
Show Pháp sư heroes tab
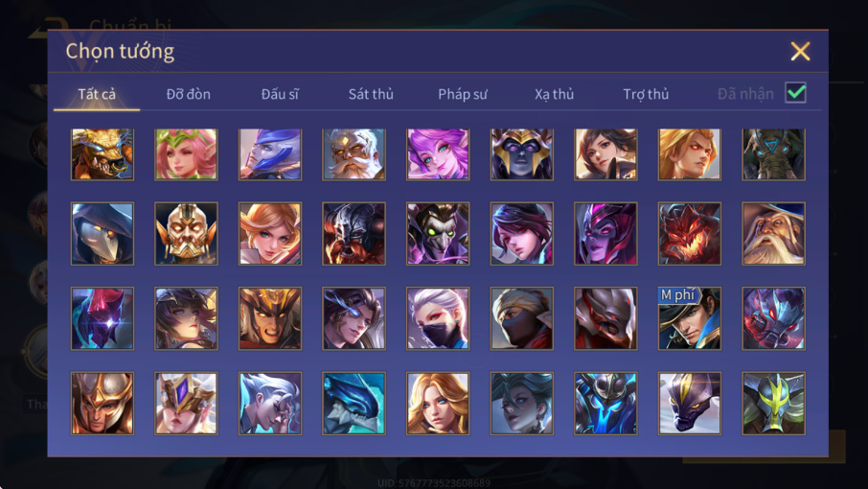[463, 94]
